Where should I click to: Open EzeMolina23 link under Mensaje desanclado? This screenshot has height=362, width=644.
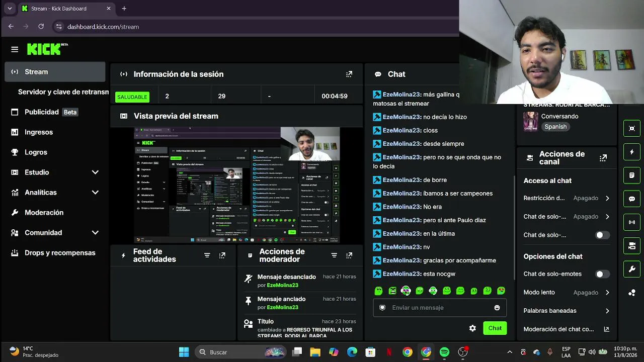[282, 286]
